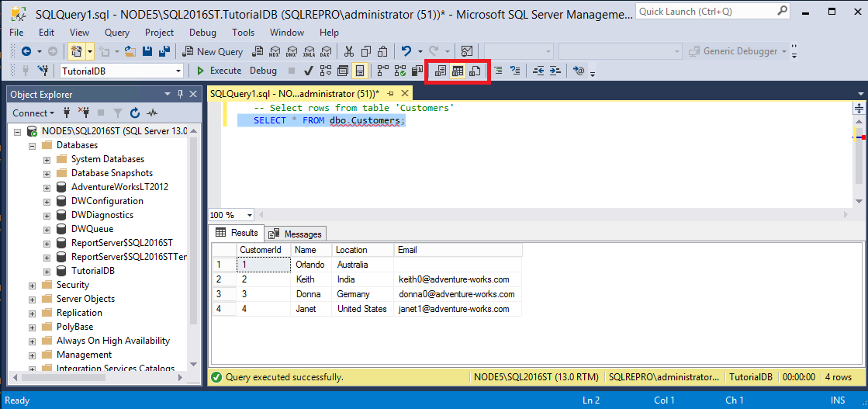Expand the Security folder node
The height and width of the screenshot is (409, 868).
coord(32,285)
